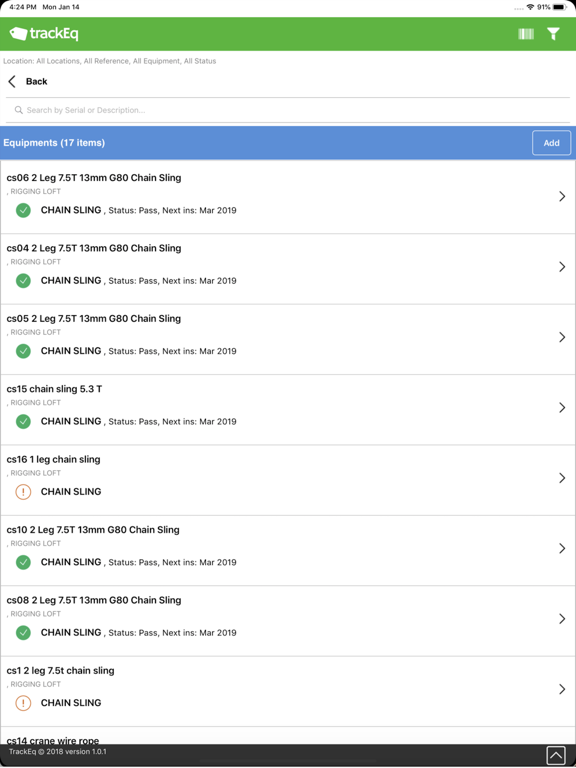Expand cs10 row chevron
This screenshot has height=768, width=576.
[562, 549]
